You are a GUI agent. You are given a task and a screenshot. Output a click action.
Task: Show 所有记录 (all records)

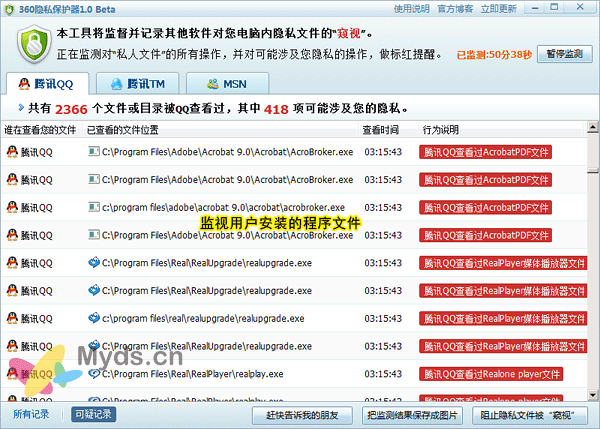31,414
